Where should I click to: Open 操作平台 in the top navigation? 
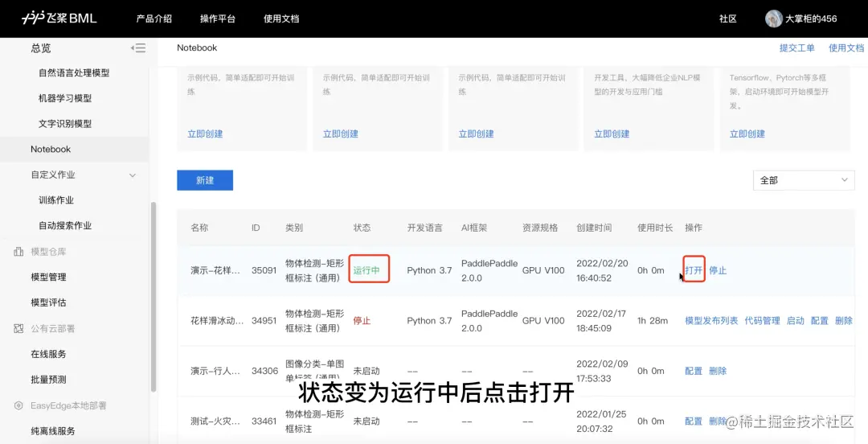pyautogui.click(x=218, y=18)
